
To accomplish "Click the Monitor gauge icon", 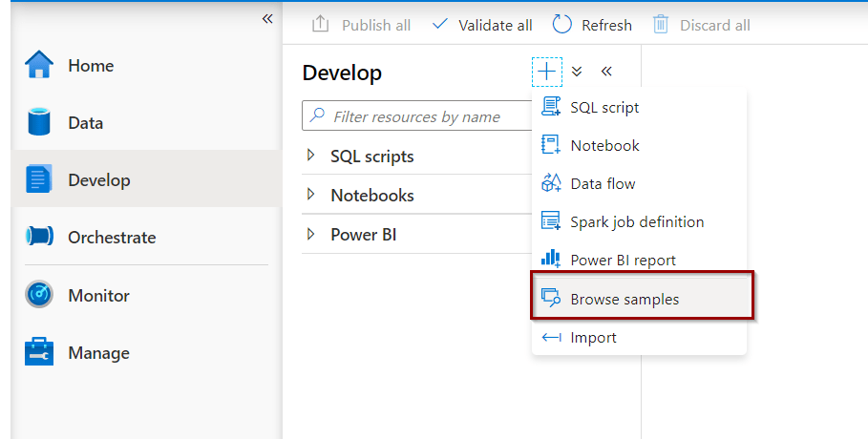I will pos(39,295).
